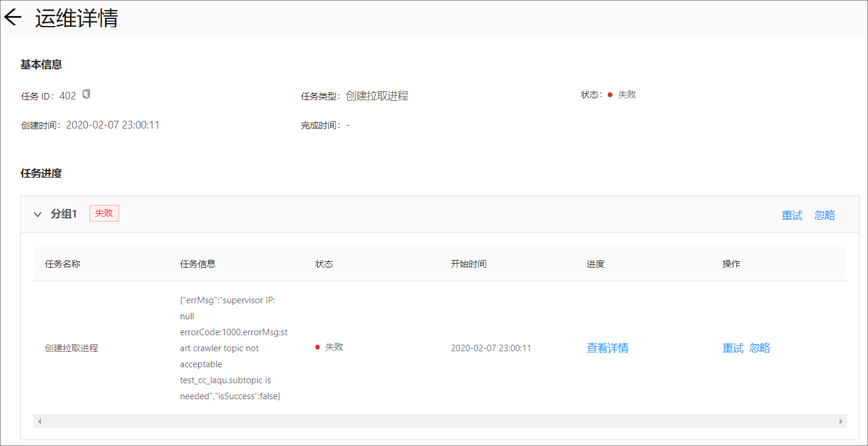
Task: Collapse the 分组1 group with its chevron
Action: (x=37, y=214)
